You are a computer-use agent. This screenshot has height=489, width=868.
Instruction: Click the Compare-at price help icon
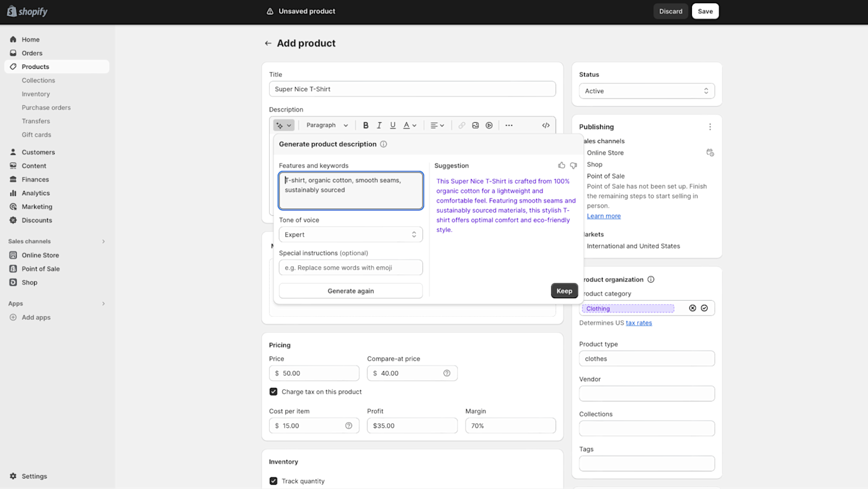click(447, 373)
